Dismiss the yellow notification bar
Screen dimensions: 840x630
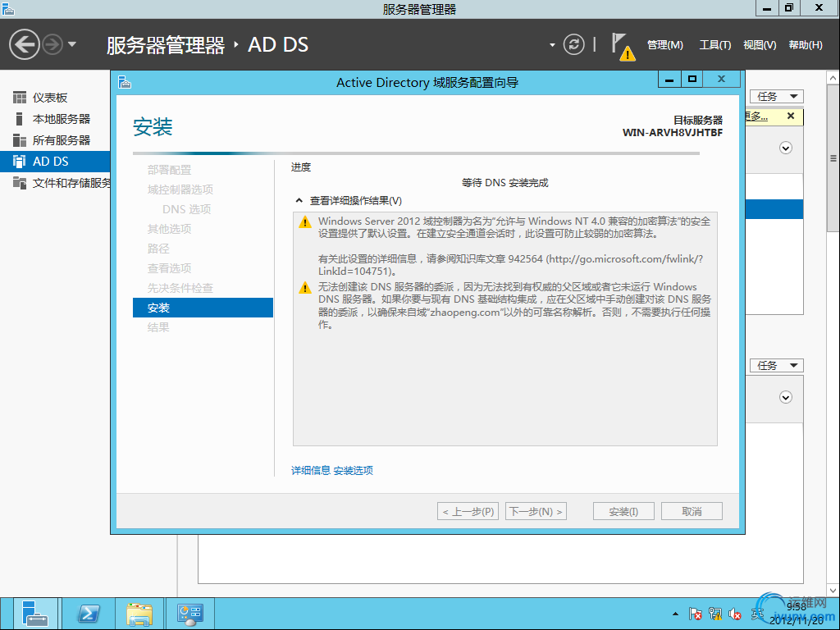point(791,116)
